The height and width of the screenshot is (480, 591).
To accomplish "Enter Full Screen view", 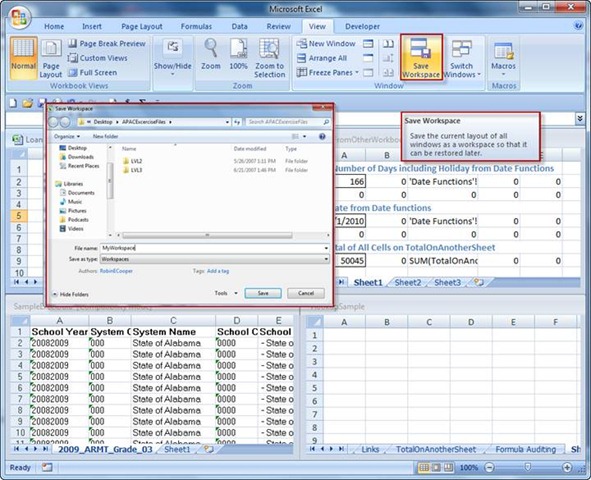I will pos(93,72).
